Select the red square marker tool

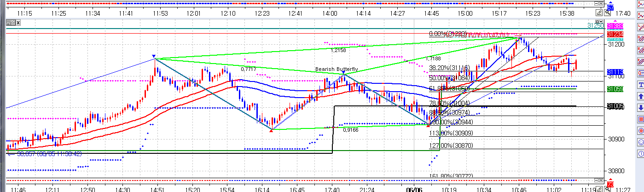[640, 120]
